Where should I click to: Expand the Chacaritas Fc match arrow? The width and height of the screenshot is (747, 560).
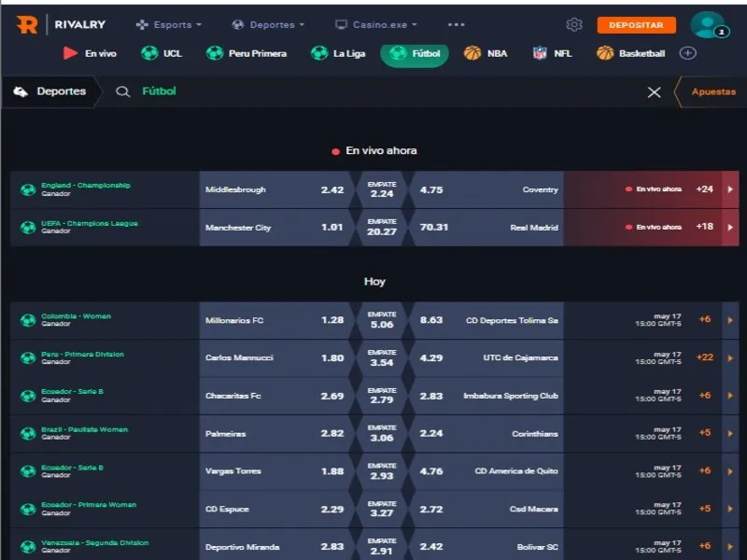pos(730,396)
